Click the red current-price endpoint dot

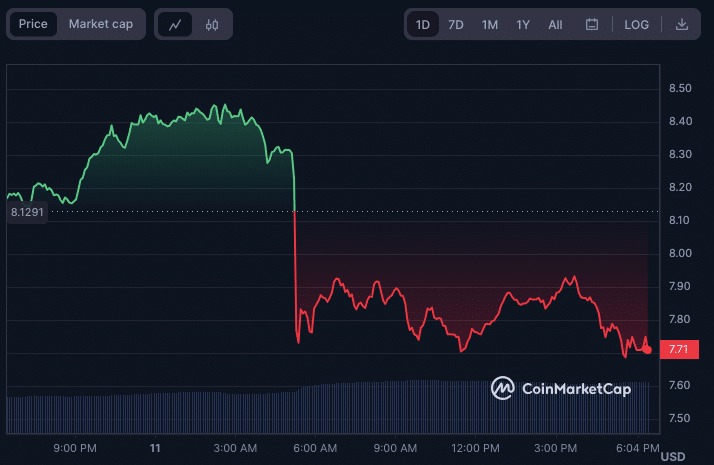(647, 349)
